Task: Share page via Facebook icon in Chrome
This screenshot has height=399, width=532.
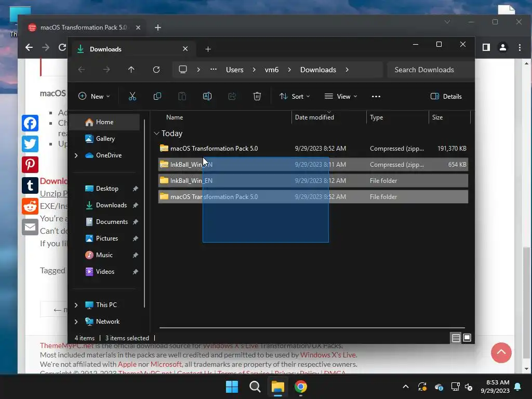Action: tap(30, 123)
